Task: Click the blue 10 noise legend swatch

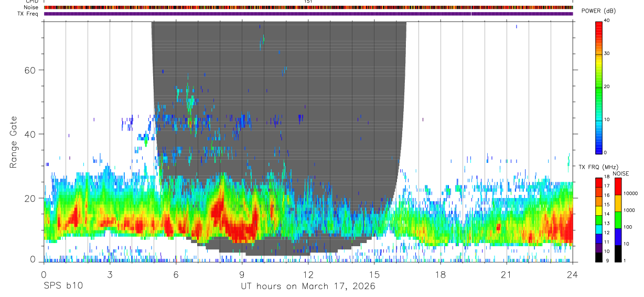Action: [x=617, y=236]
